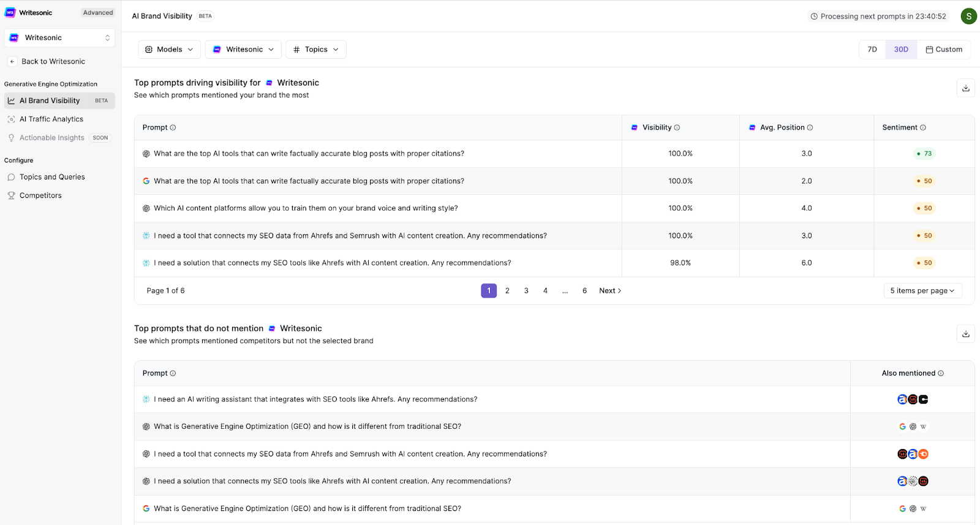
Task: Switch date range to 7D
Action: 872,50
